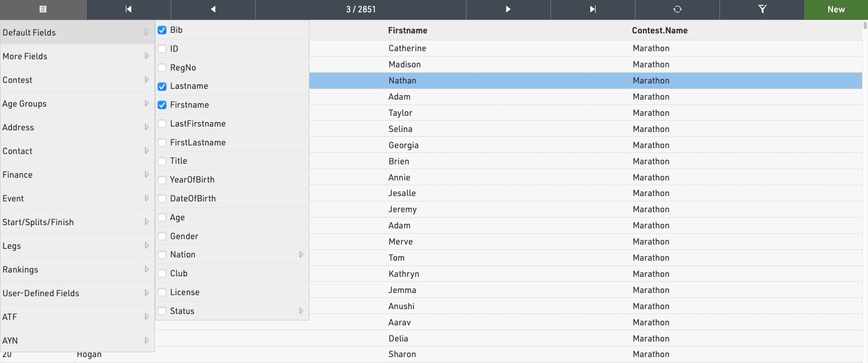Click the vertical scrollbar on the right
Viewport: 868px width, 363px height.
tap(865, 162)
